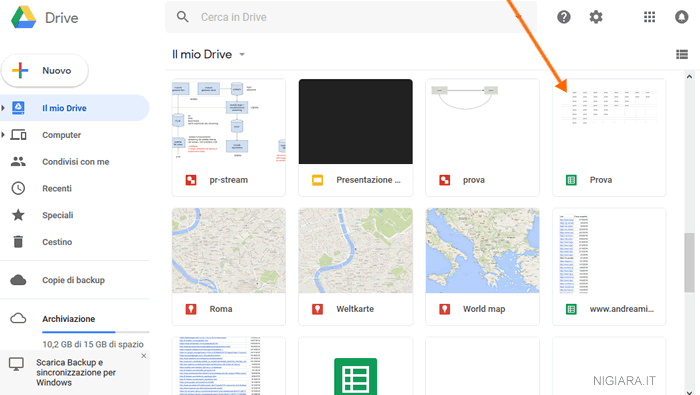Open the notifications bell icon
This screenshot has width=700, height=395.
(681, 17)
